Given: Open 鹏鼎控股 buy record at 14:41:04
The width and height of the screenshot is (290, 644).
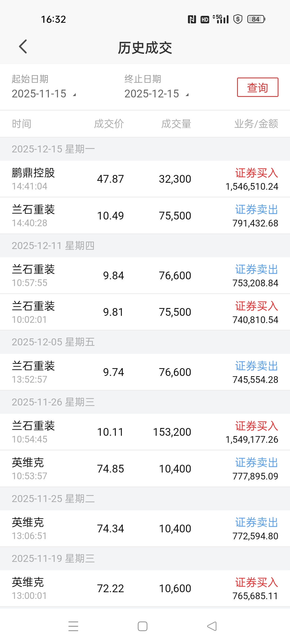Looking at the screenshot, I should [145, 179].
